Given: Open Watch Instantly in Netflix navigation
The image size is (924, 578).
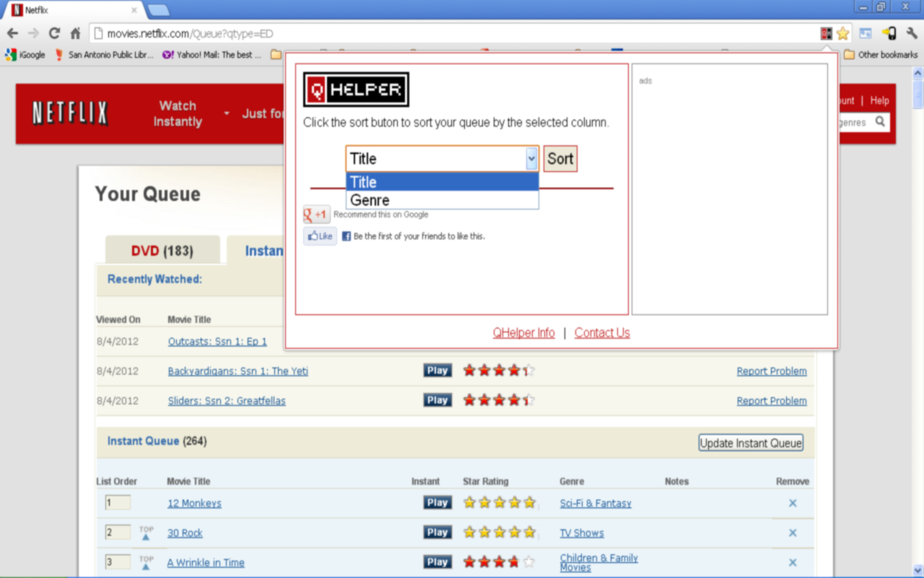Looking at the screenshot, I should click(178, 113).
